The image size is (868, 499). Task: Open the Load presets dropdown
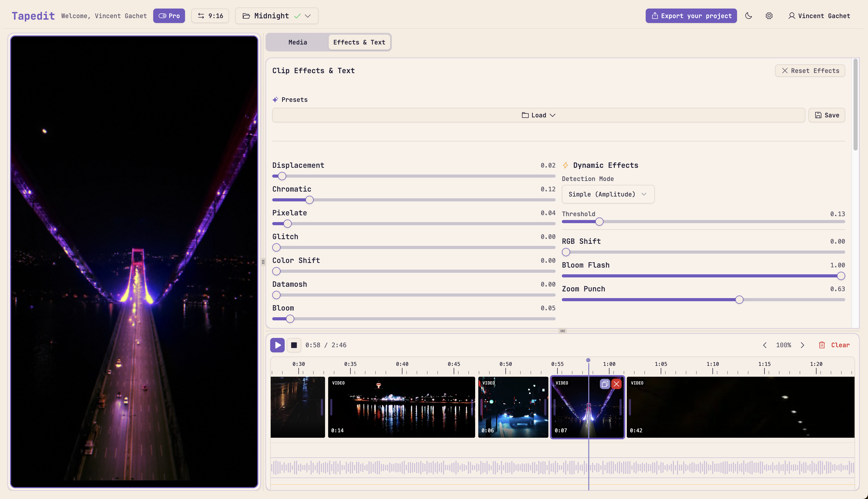pyautogui.click(x=538, y=115)
